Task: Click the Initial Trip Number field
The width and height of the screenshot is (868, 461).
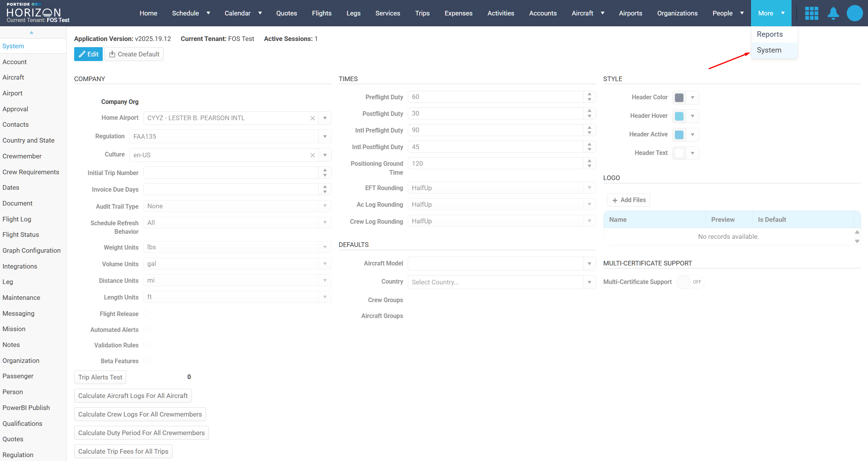Action: (231, 173)
